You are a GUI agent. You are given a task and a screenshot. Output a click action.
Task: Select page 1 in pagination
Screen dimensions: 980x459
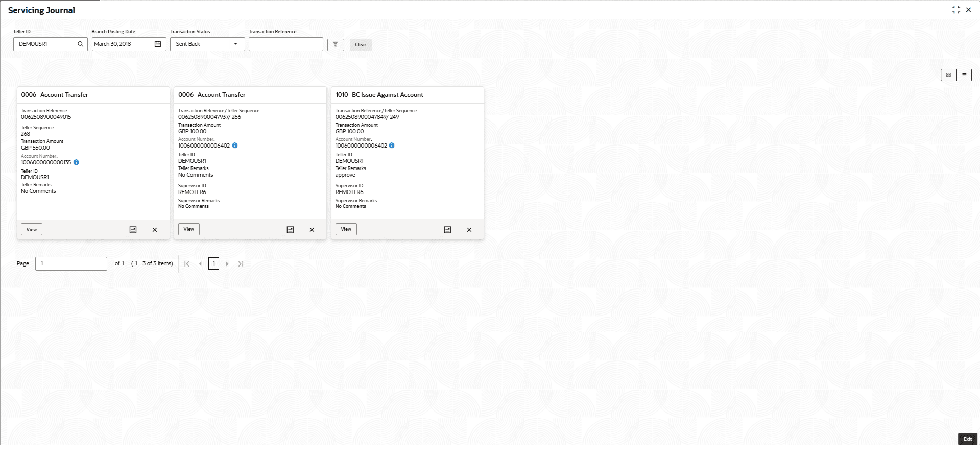(x=214, y=263)
